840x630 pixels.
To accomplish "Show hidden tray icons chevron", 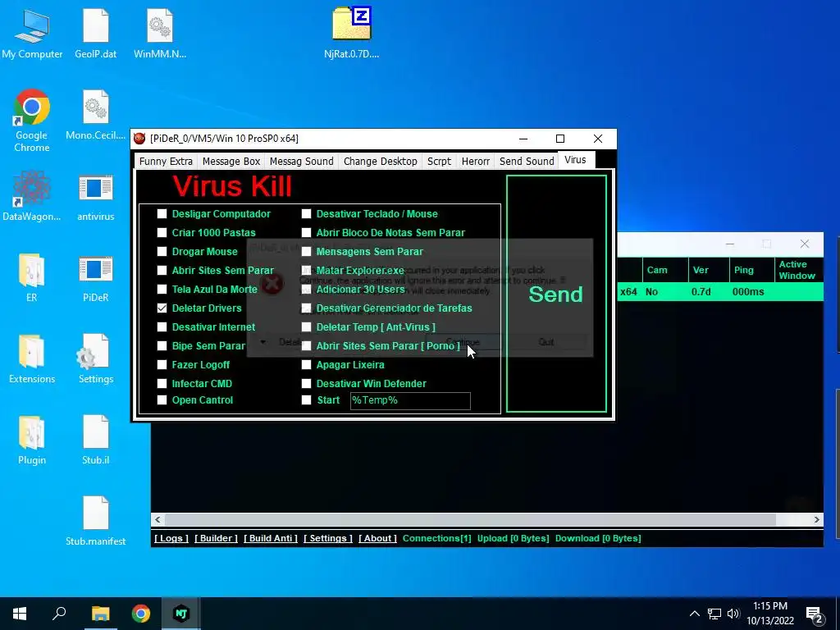I will tap(694, 614).
